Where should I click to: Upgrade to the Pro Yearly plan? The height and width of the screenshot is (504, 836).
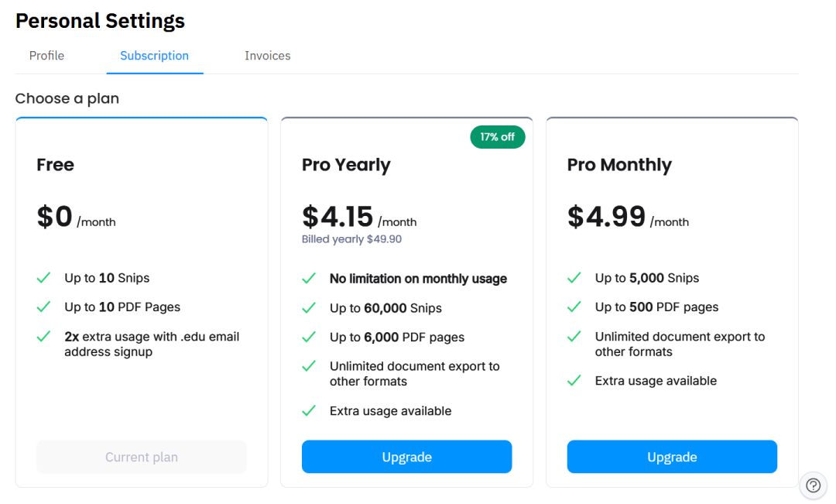(406, 457)
